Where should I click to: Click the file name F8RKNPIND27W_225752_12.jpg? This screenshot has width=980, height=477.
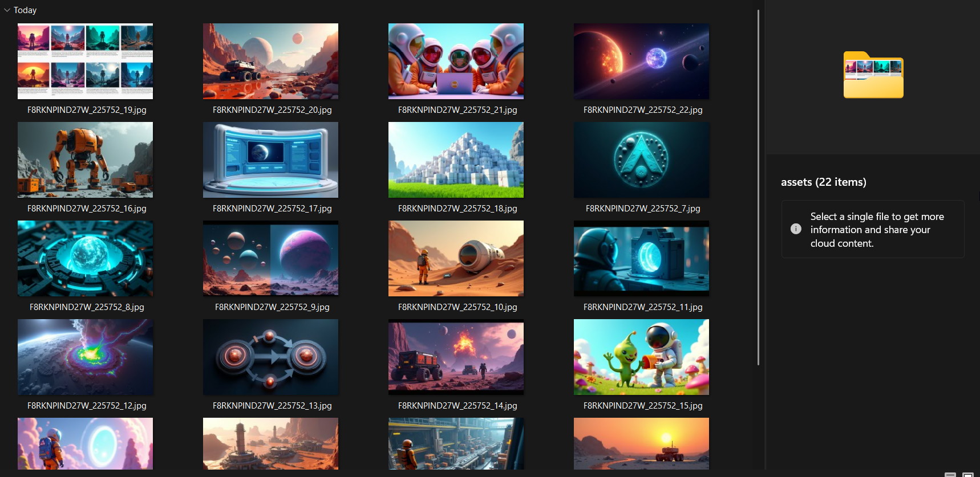tap(87, 406)
